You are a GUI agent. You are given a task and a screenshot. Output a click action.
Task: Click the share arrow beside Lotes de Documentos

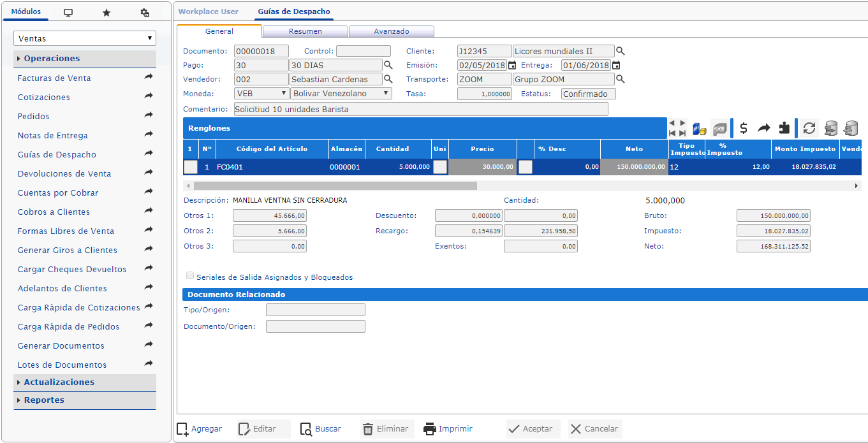149,364
